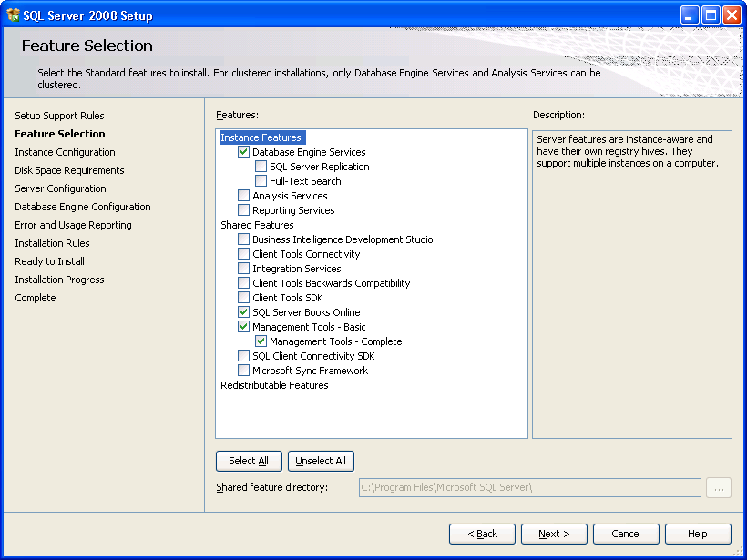The image size is (747, 560).
Task: Enable SQL Client Connectivity SDK checkbox
Action: 243,356
